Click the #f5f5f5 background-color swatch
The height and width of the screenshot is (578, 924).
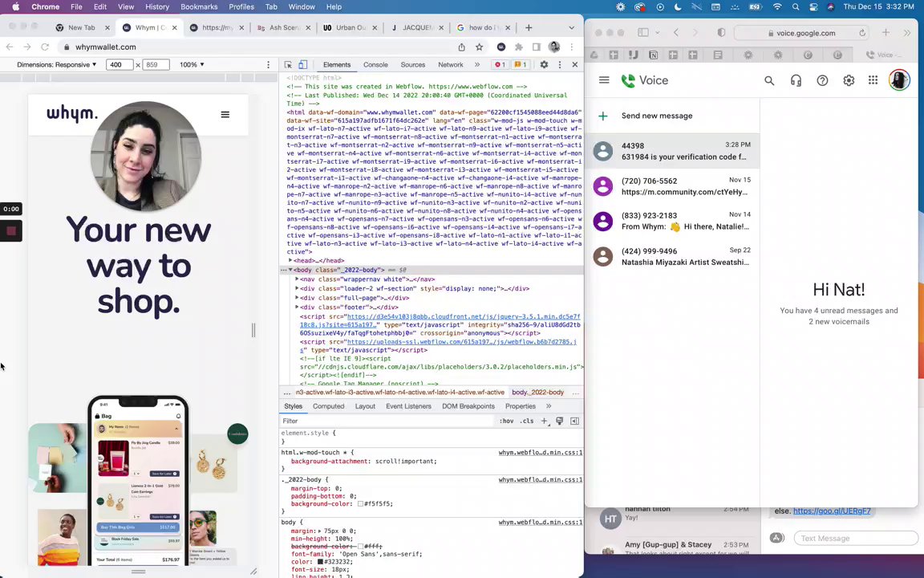click(x=361, y=504)
